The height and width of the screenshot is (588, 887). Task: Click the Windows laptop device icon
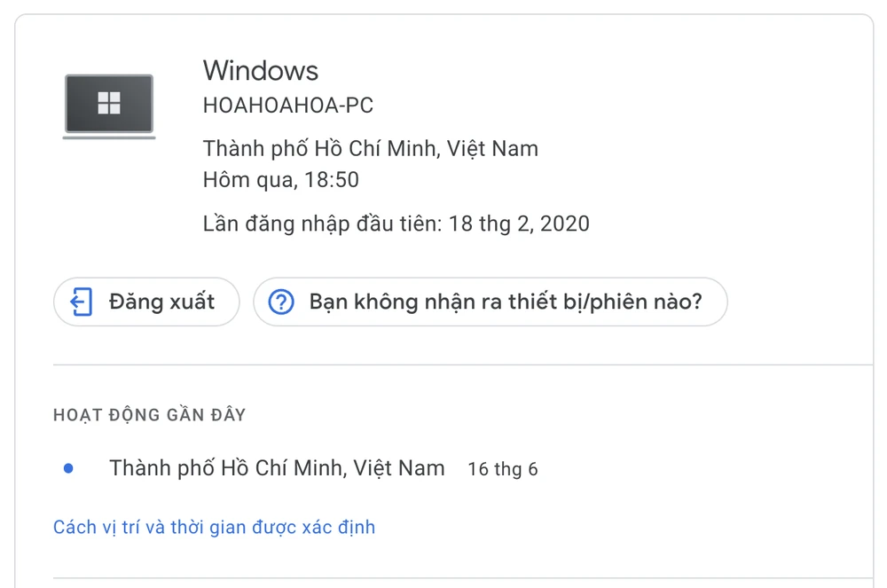109,106
